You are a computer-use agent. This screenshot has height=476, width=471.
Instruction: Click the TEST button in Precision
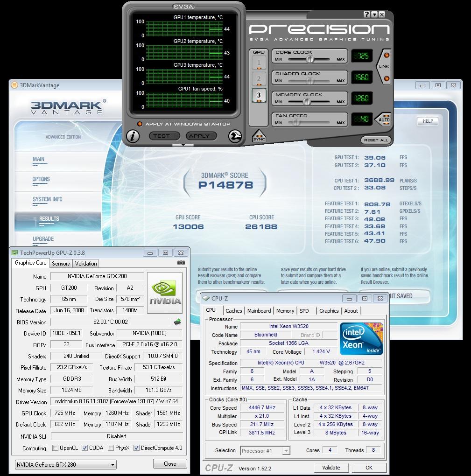(164, 136)
